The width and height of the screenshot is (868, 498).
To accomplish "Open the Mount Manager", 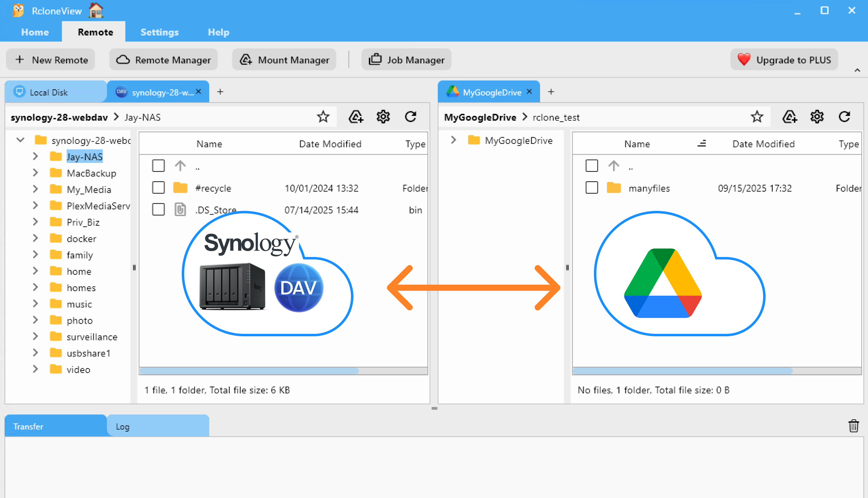I will click(284, 60).
